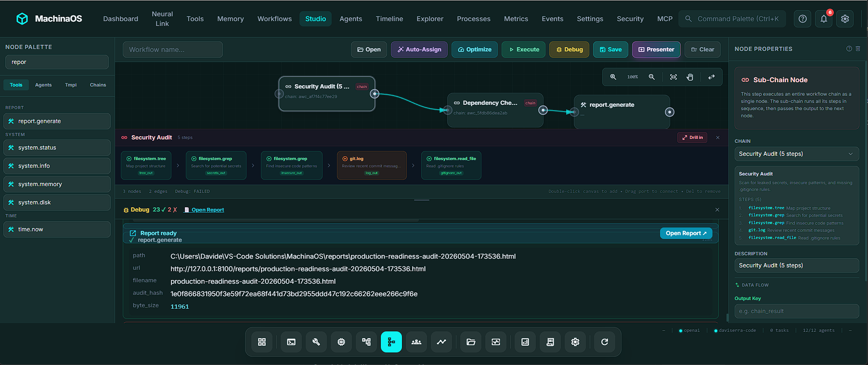The width and height of the screenshot is (868, 365).
Task: Open the trend line chart icon in dock
Action: coord(441,342)
